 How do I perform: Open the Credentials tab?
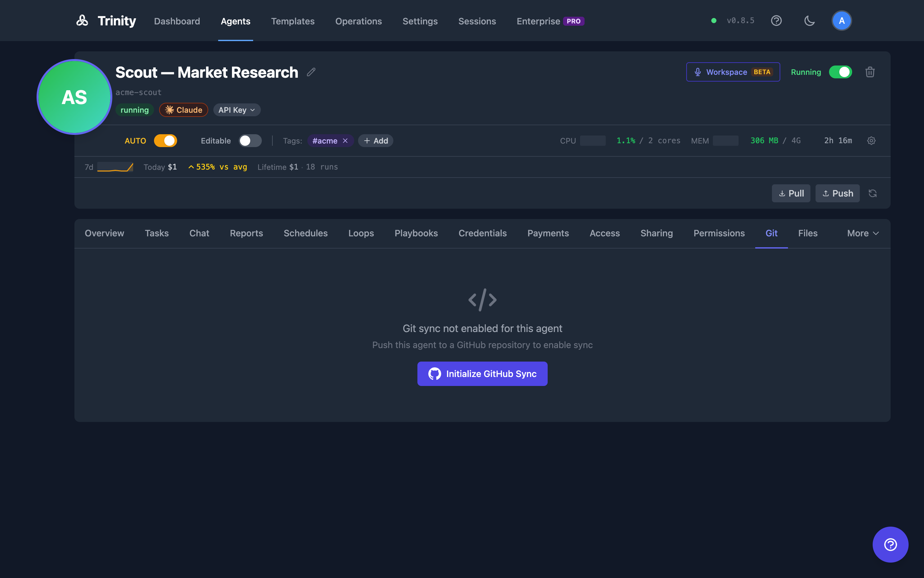[483, 233]
